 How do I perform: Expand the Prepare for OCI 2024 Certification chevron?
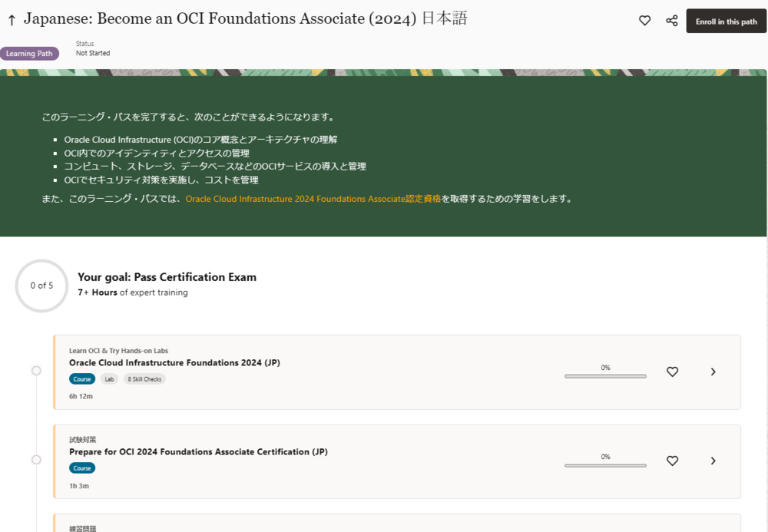(x=713, y=461)
